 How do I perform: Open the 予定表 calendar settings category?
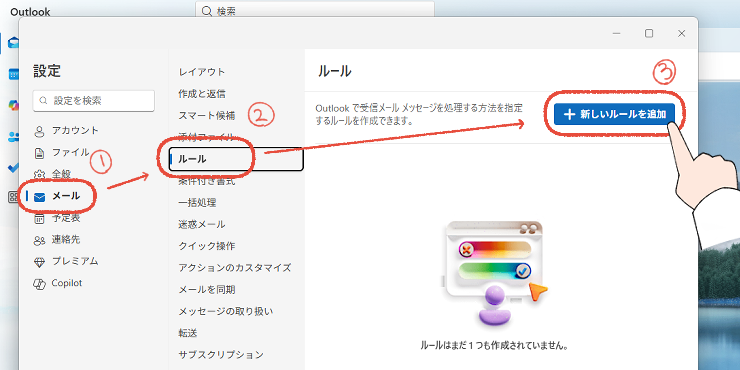tap(57, 218)
